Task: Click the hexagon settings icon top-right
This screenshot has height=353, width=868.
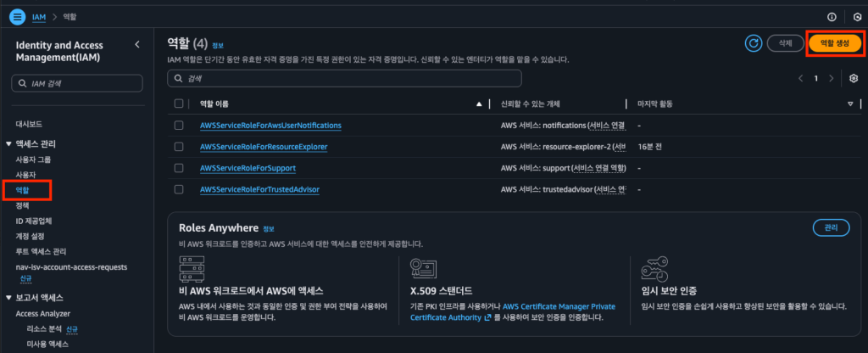Action: (857, 16)
